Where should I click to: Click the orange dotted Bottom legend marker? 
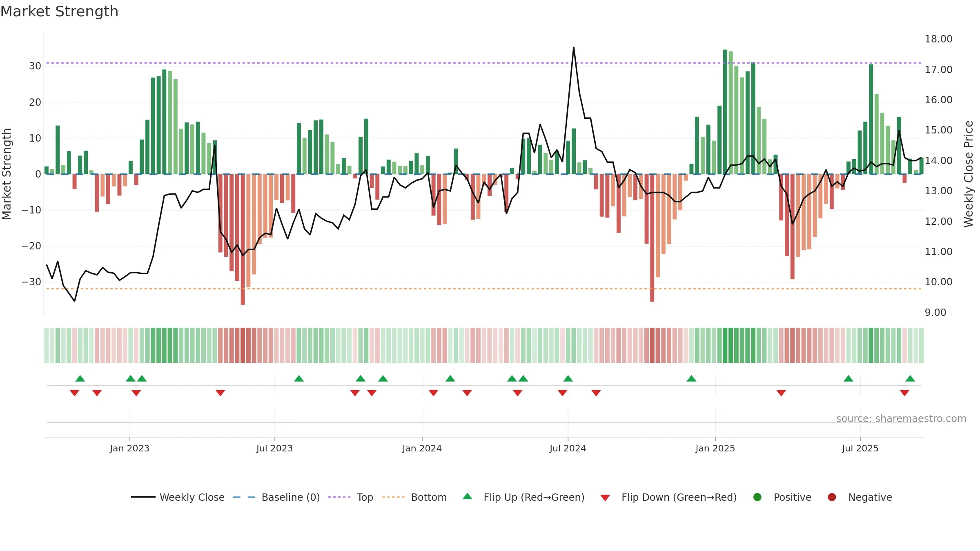tap(394, 497)
